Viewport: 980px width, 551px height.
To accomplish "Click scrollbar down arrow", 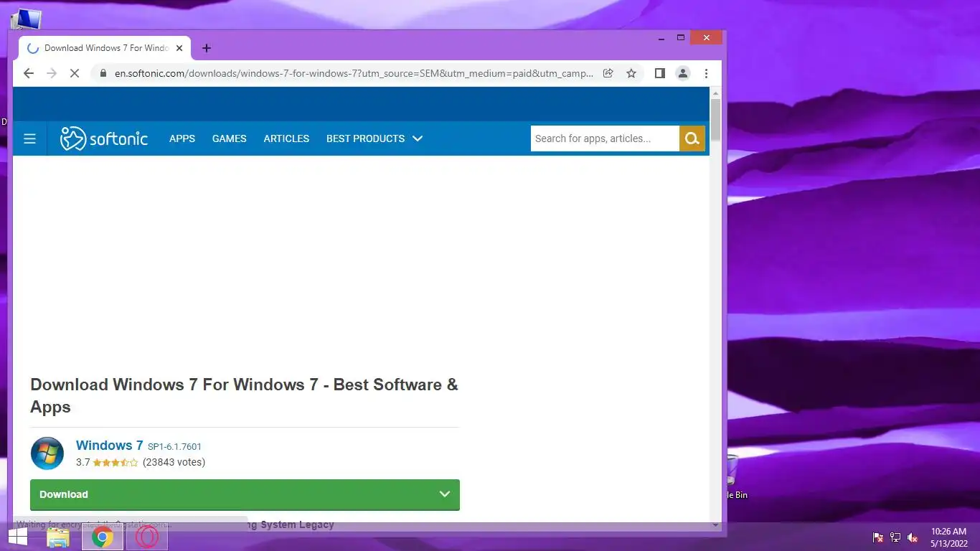I will [715, 525].
